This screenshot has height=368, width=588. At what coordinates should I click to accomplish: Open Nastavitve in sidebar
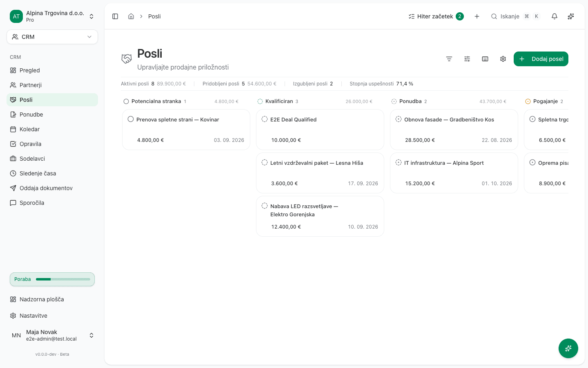52,316
